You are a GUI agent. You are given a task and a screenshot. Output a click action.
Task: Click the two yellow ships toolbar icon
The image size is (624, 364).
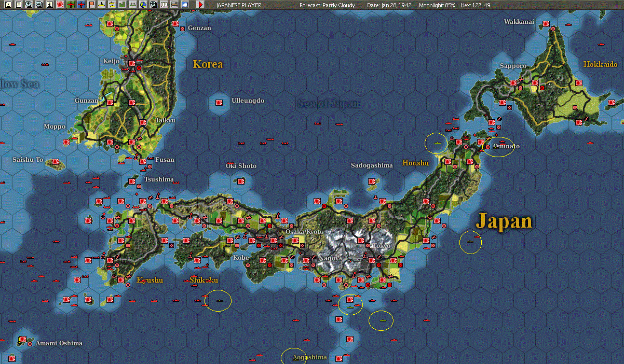click(x=112, y=5)
